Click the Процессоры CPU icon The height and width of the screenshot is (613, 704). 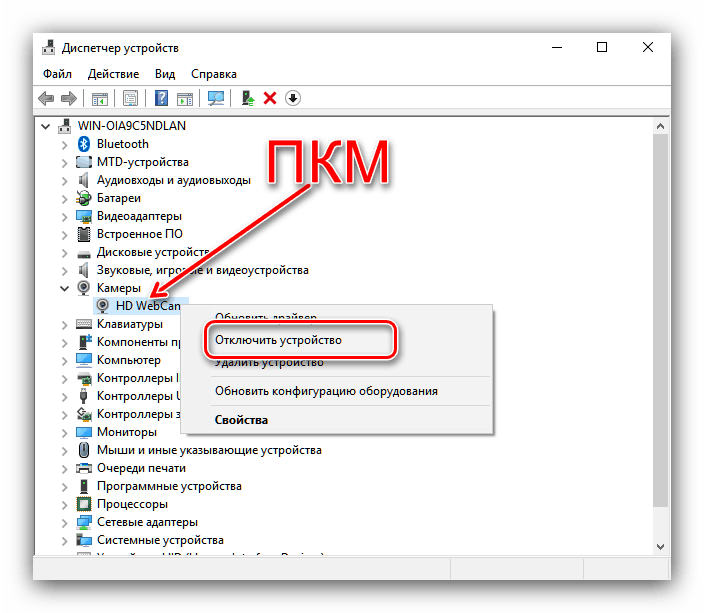(84, 504)
